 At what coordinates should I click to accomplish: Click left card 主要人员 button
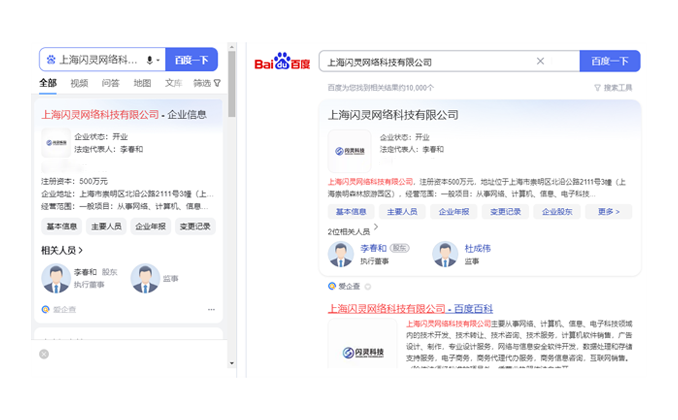tap(106, 226)
